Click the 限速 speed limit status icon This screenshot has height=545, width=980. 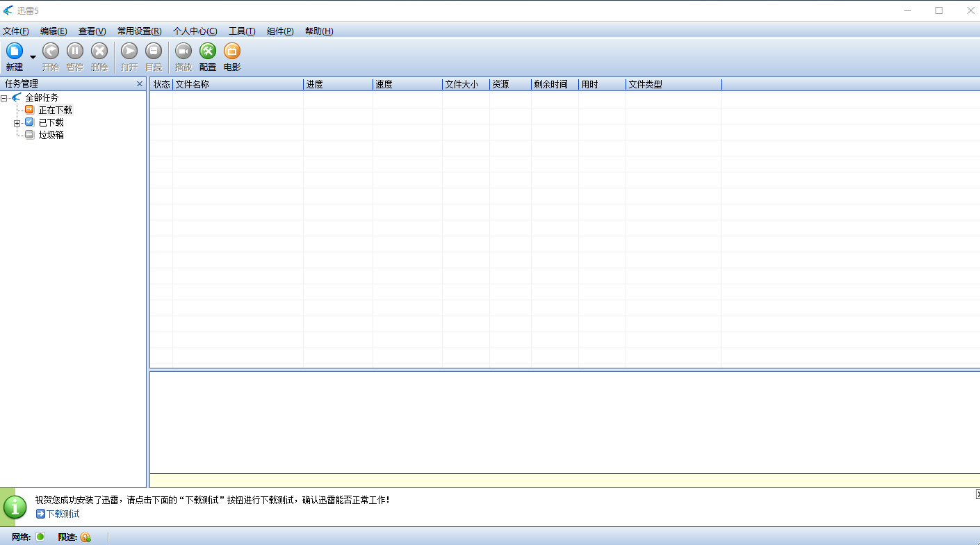pos(85,537)
